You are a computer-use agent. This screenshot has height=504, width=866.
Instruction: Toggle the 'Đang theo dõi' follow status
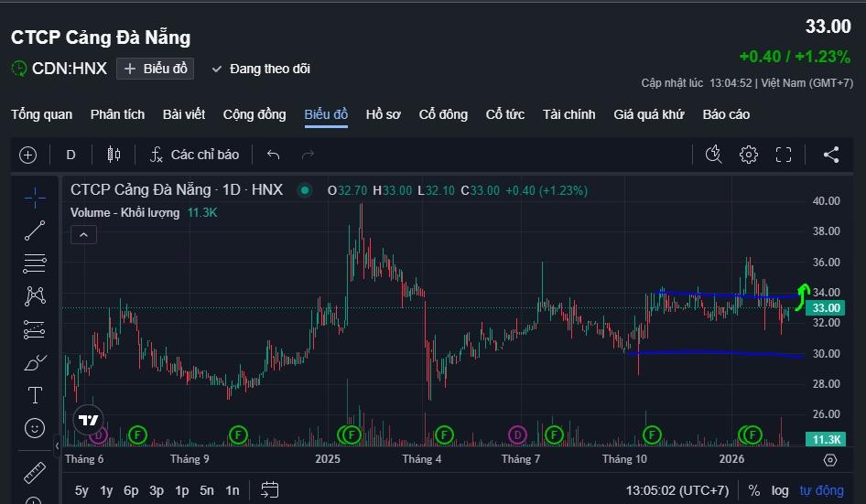(x=261, y=69)
